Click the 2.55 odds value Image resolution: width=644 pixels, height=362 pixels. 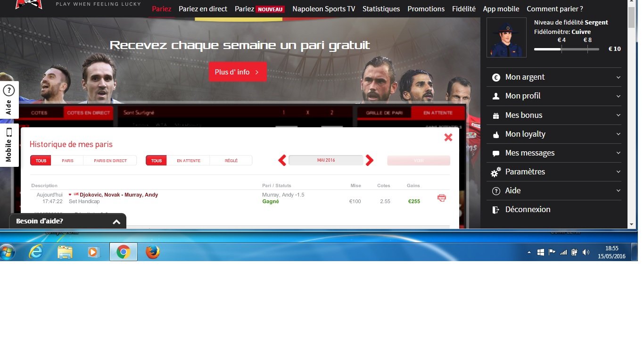coord(385,202)
